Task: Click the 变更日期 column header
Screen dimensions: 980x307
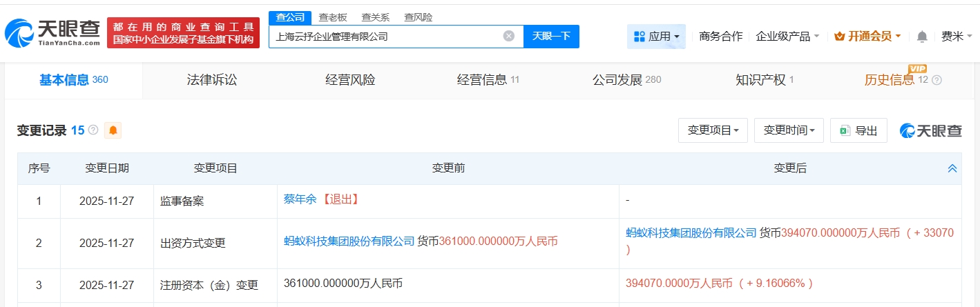Action: (x=107, y=168)
